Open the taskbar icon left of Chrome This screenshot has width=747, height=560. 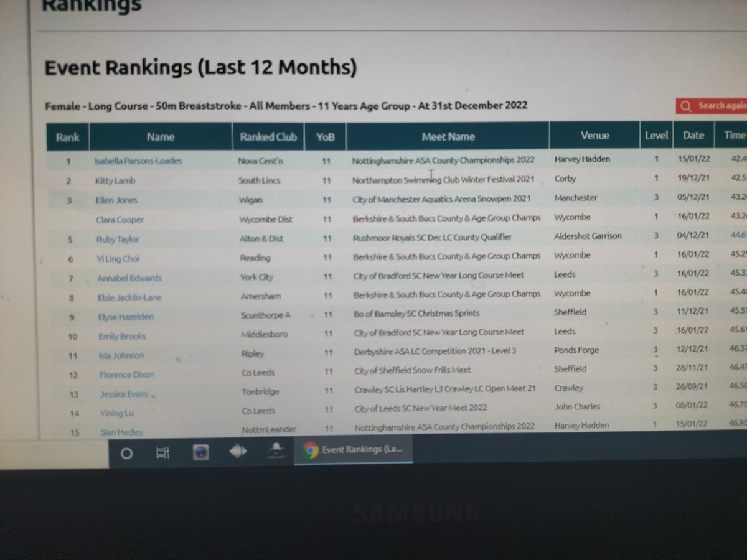(x=276, y=452)
